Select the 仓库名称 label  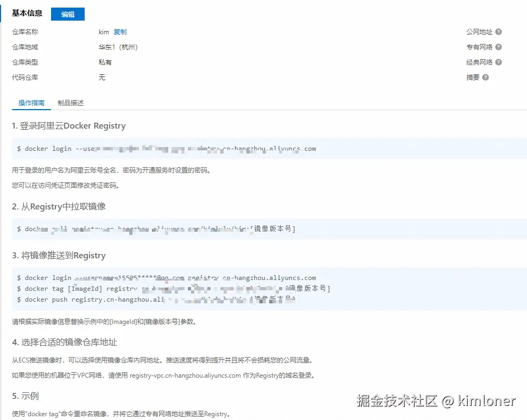25,32
